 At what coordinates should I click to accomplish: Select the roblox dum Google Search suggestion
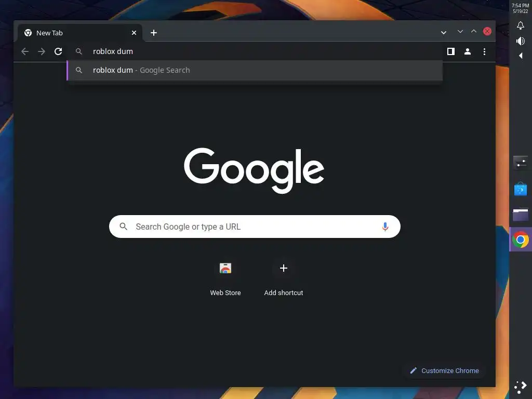[255, 70]
